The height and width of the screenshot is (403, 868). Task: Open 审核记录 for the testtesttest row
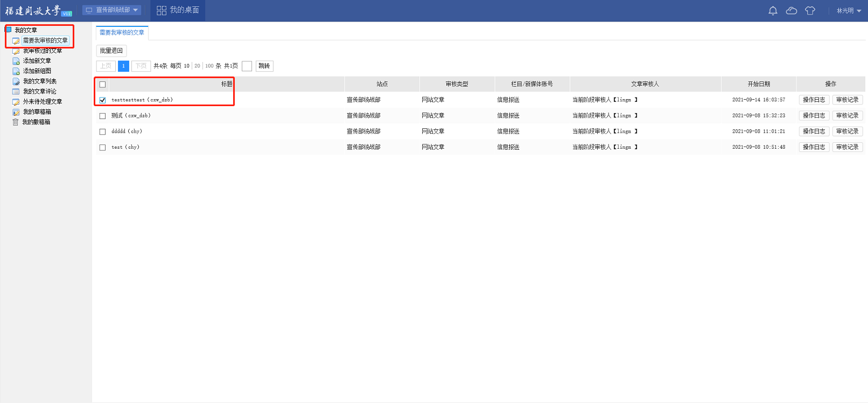pyautogui.click(x=847, y=100)
